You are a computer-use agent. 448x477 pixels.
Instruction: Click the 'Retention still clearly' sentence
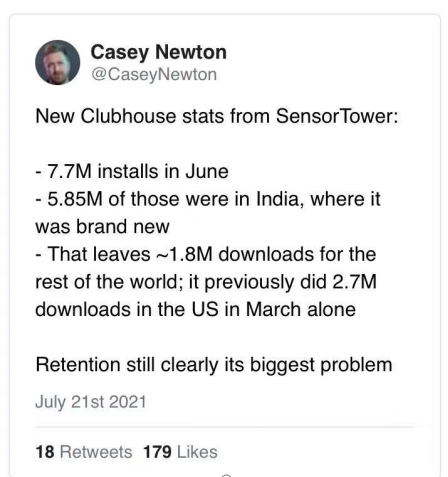click(214, 365)
